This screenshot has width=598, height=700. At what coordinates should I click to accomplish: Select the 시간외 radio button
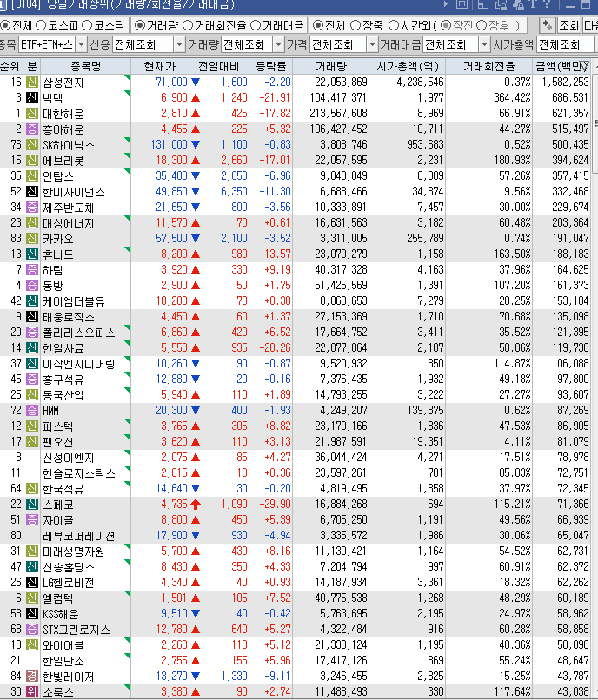pyautogui.click(x=393, y=25)
